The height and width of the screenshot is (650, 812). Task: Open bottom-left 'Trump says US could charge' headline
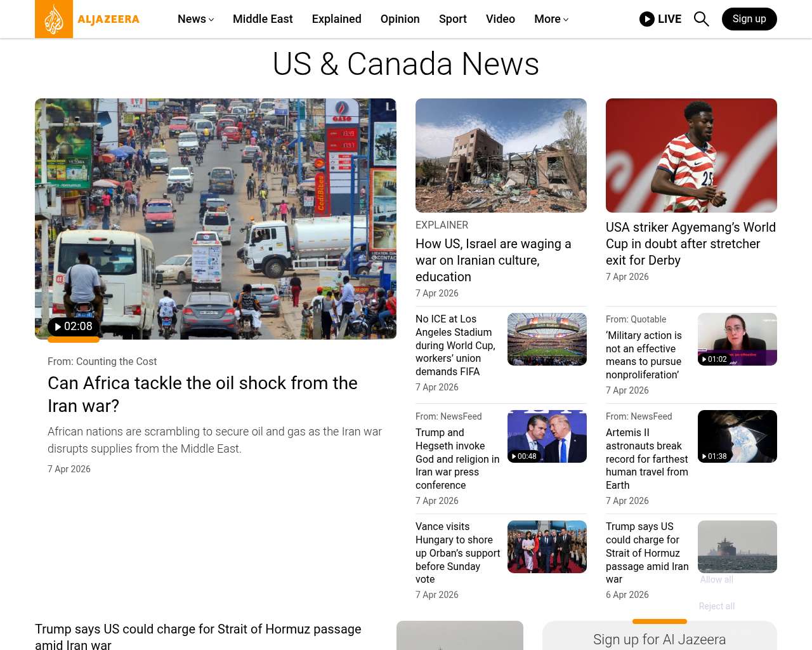198,637
